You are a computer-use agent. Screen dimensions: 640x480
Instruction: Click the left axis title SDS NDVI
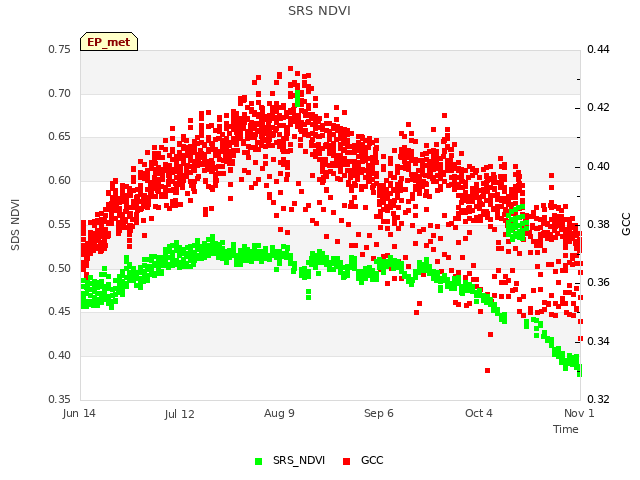point(15,224)
